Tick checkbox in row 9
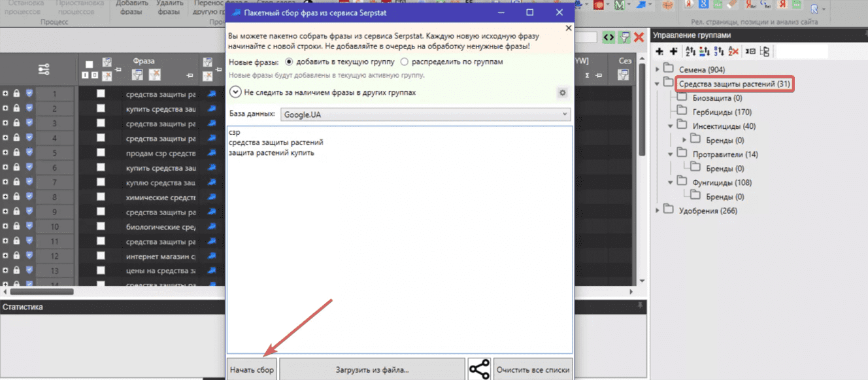868x380 pixels. [101, 212]
